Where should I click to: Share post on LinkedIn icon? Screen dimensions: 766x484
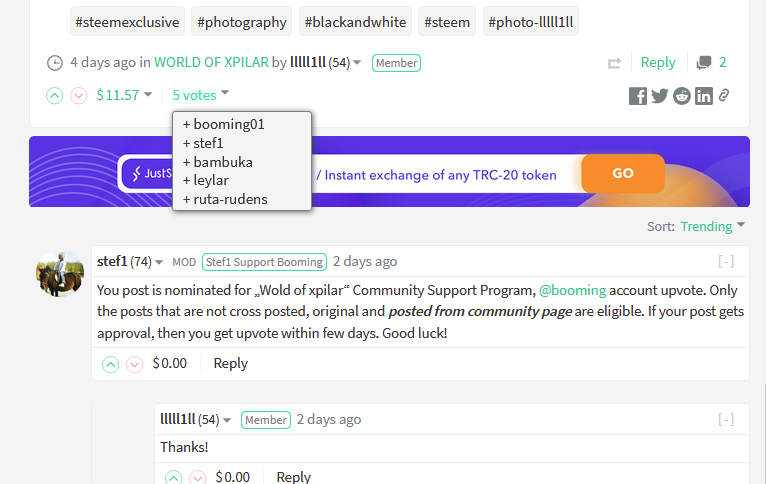point(703,96)
